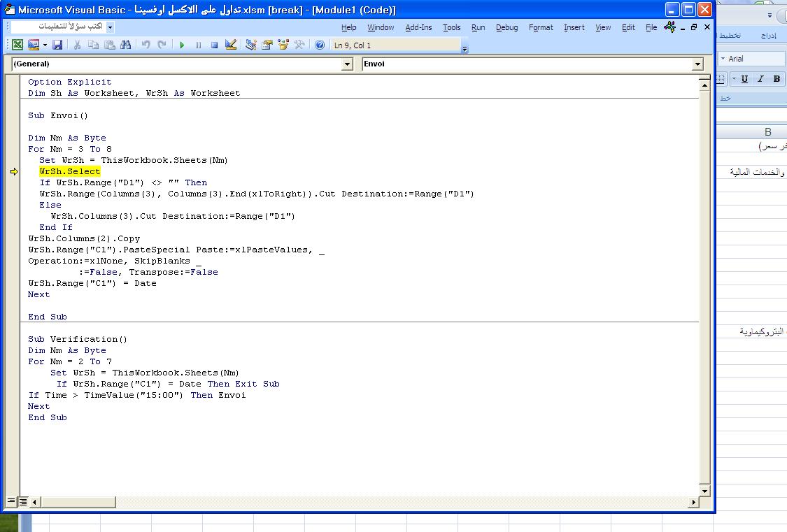Open Project Explorer icon

pyautogui.click(x=251, y=45)
